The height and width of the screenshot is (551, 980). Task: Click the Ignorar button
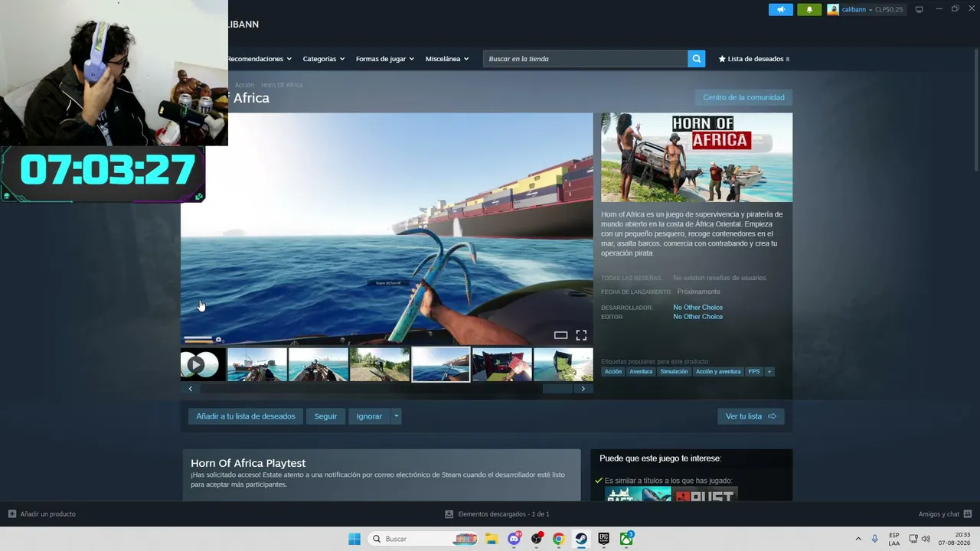coord(369,416)
